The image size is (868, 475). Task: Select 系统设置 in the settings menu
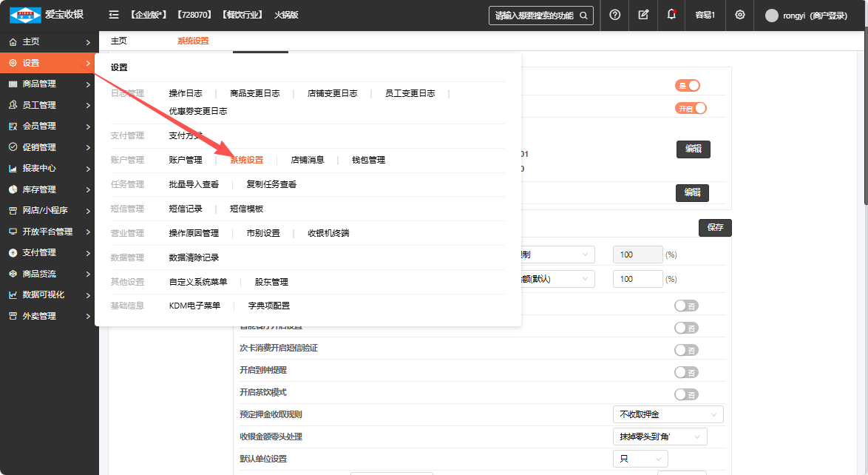(x=246, y=160)
